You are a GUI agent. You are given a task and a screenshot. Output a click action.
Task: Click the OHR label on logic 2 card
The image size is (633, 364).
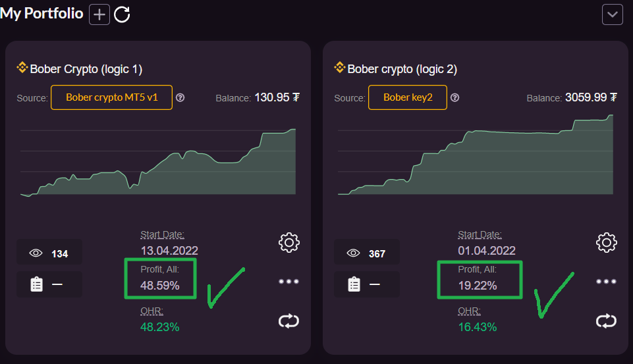pos(470,311)
